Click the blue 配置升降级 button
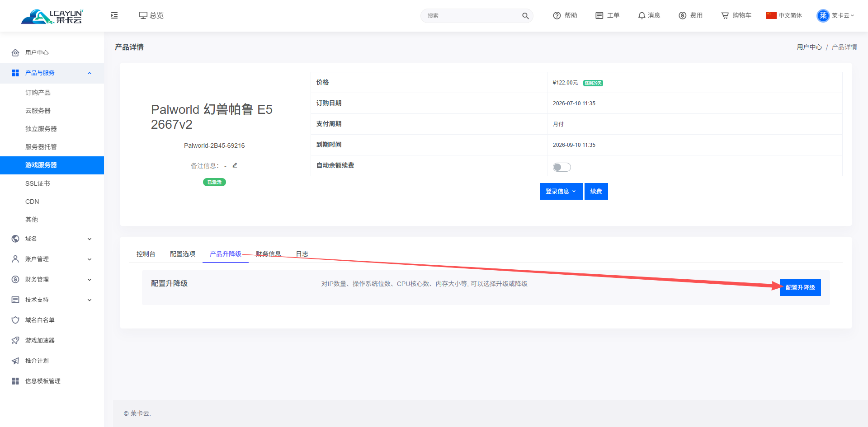Image resolution: width=868 pixels, height=427 pixels. 800,287
